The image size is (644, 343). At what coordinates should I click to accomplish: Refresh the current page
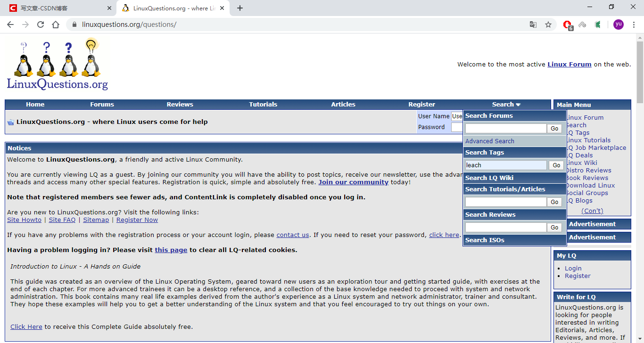click(41, 24)
